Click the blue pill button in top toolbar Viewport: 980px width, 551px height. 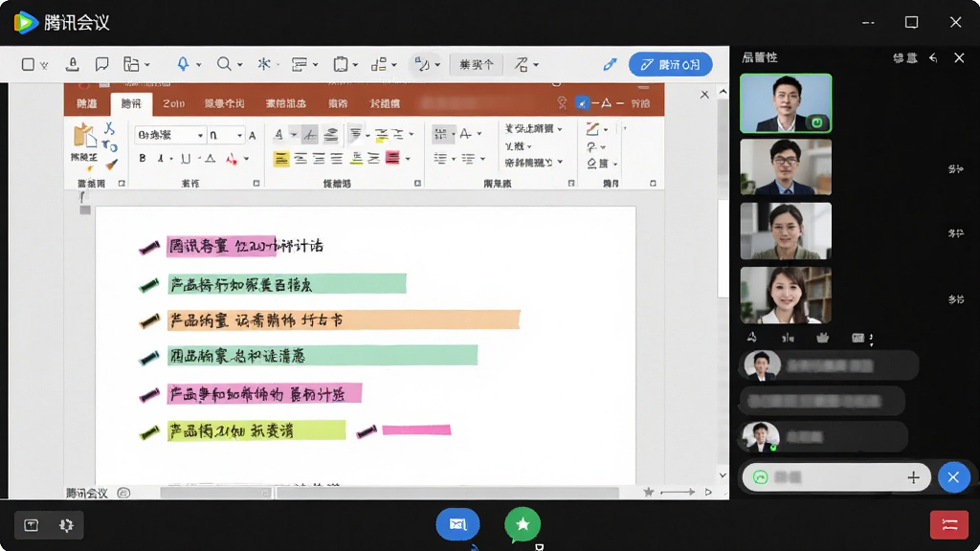coord(671,64)
